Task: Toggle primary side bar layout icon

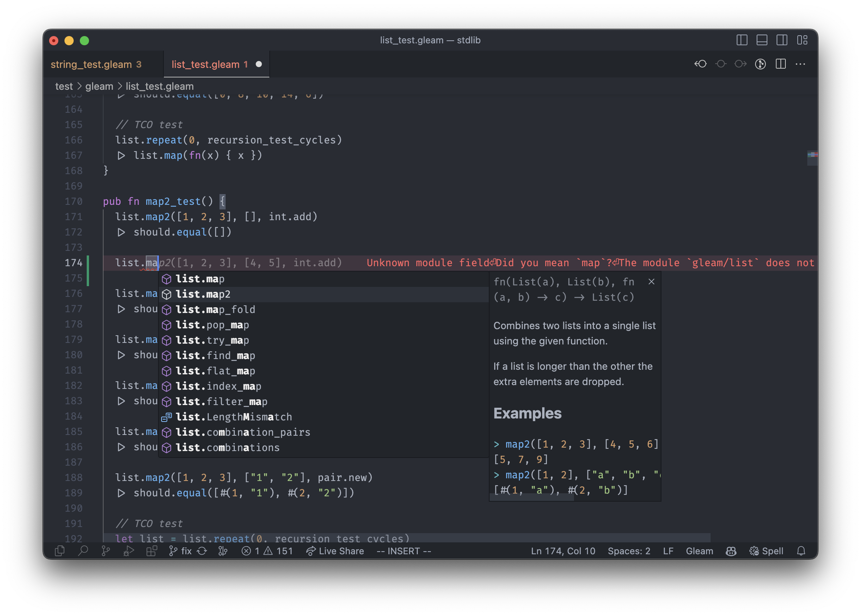Action: pyautogui.click(x=742, y=40)
